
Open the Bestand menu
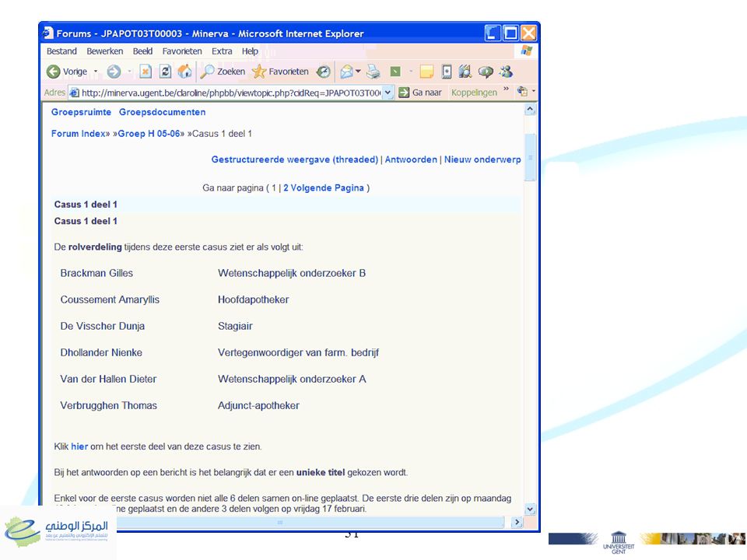click(x=61, y=51)
